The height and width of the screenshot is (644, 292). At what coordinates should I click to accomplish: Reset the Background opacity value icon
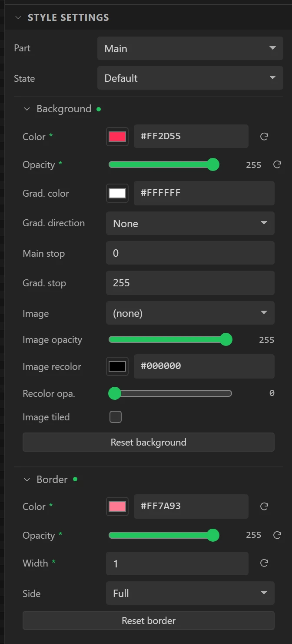277,164
